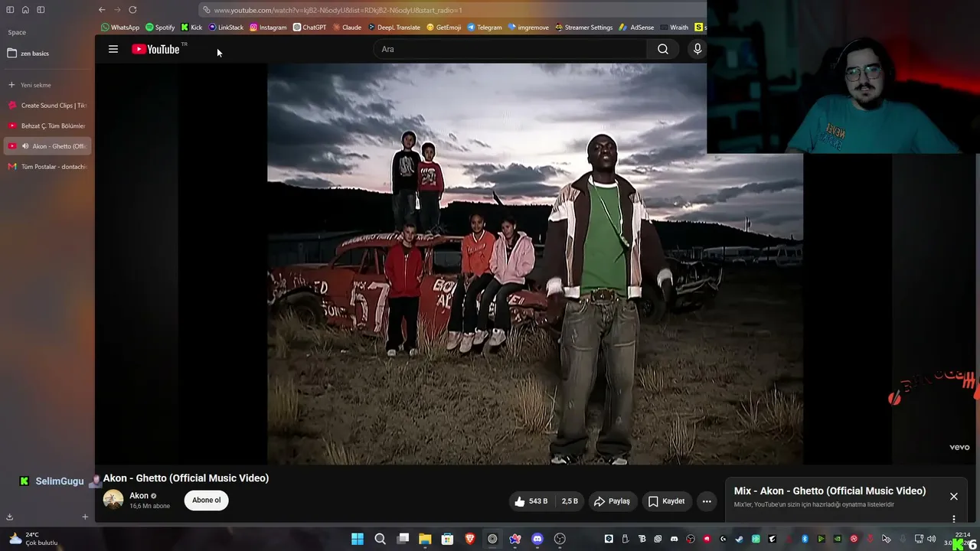Mute the playing Akon tab speaker icon
The image size is (980, 551).
point(25,146)
